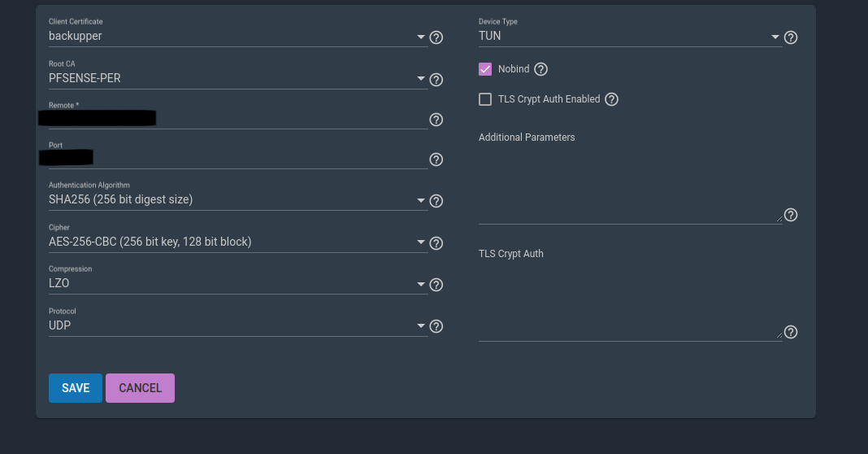Expand the Device Type TUN dropdown

tap(630, 36)
